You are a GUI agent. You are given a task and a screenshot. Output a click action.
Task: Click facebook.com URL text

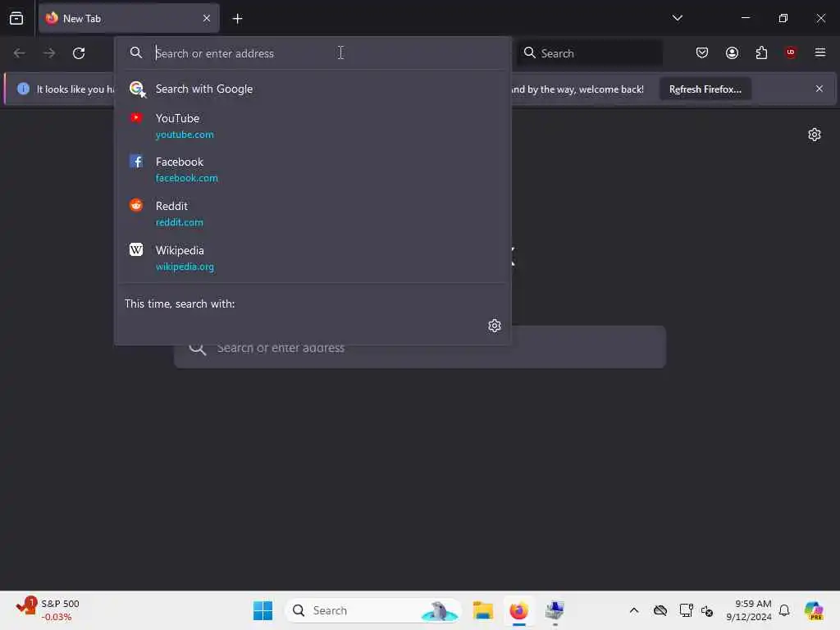(x=186, y=178)
